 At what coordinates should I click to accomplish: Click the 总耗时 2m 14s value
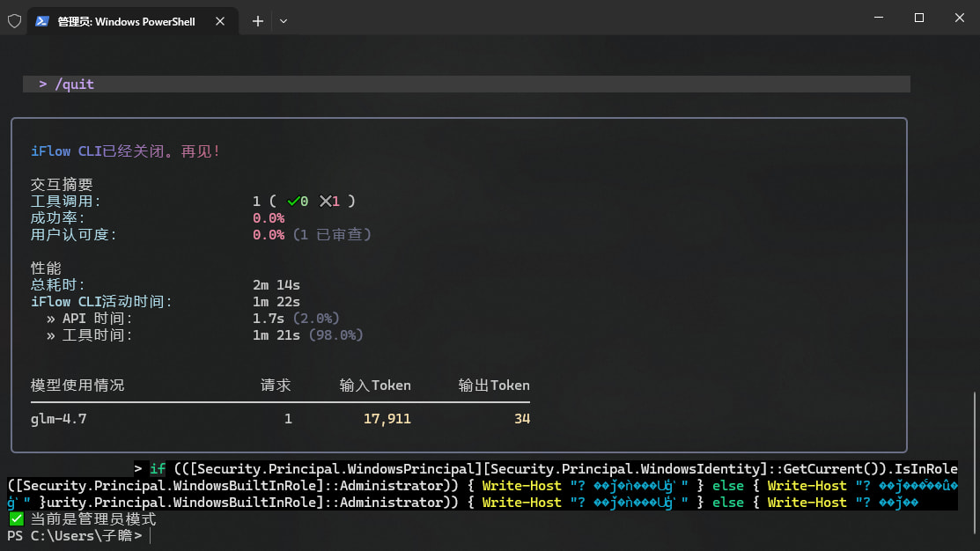276,285
